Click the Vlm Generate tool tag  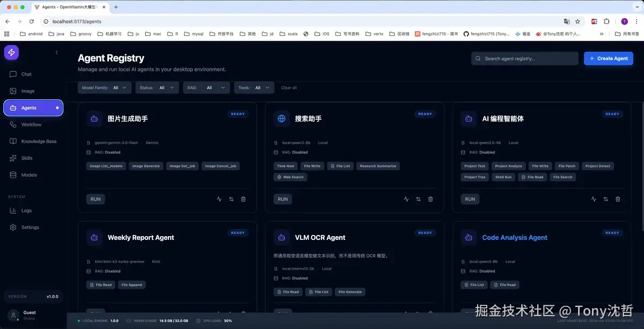coord(350,292)
